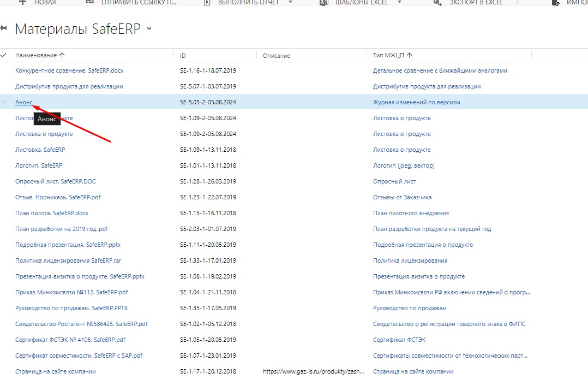Screen dimensions: 588x379
Task: Click the НОВАЯ command label
Action: pyautogui.click(x=45, y=2)
